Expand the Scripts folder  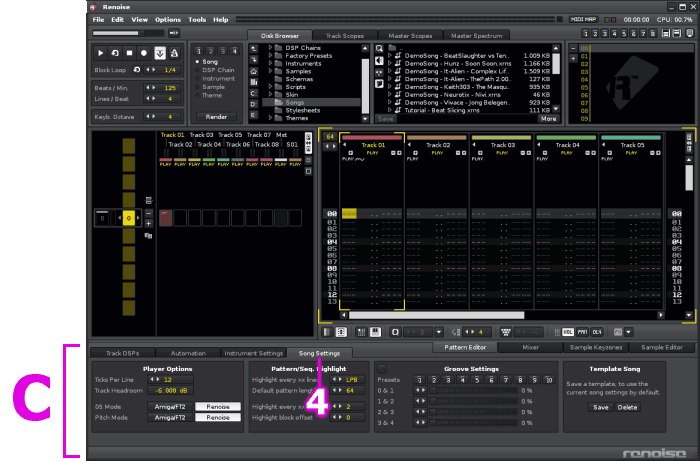point(270,87)
